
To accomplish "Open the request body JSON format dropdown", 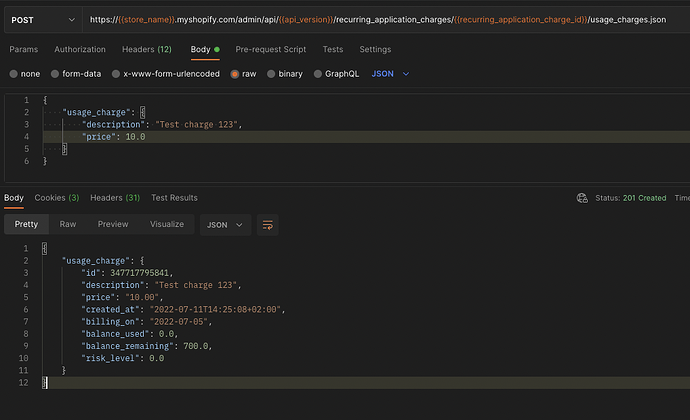I will 391,73.
